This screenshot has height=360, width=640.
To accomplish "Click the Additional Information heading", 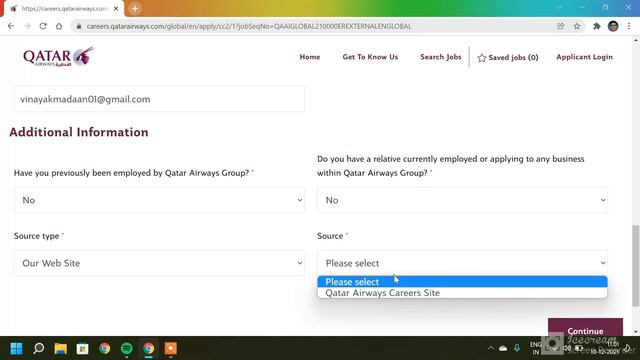I will tap(79, 132).
